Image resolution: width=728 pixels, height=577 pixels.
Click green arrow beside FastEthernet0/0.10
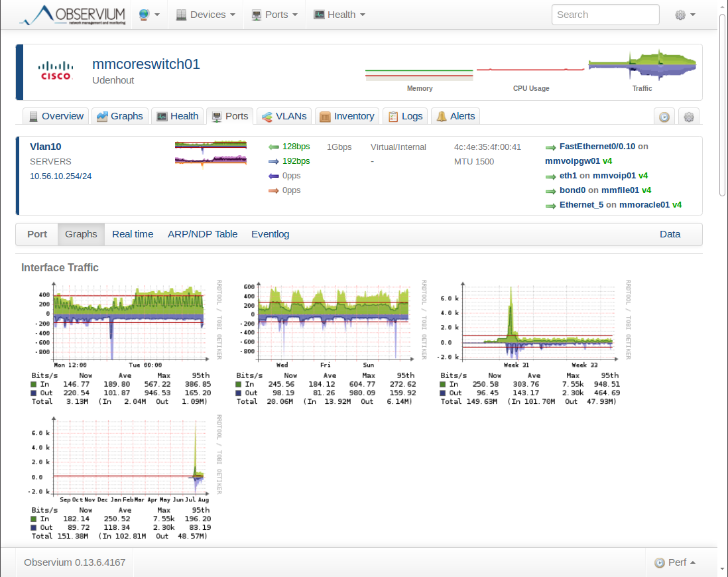[551, 147]
